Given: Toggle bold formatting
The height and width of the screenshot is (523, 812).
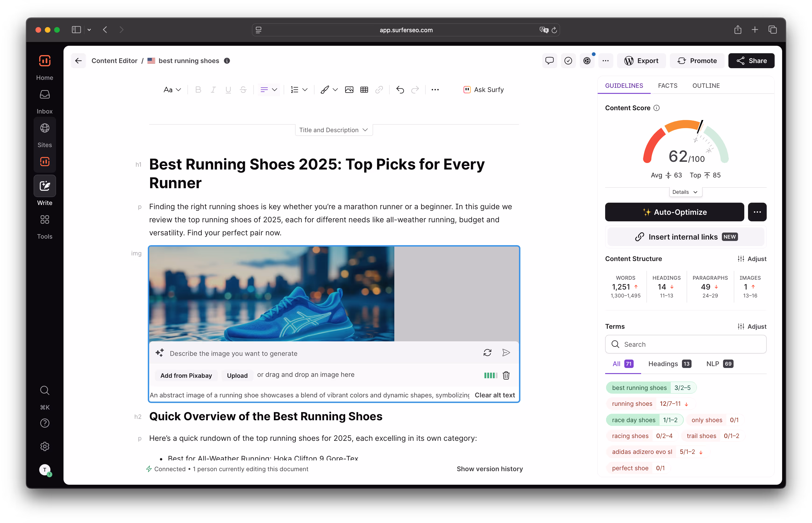Looking at the screenshot, I should (x=198, y=90).
